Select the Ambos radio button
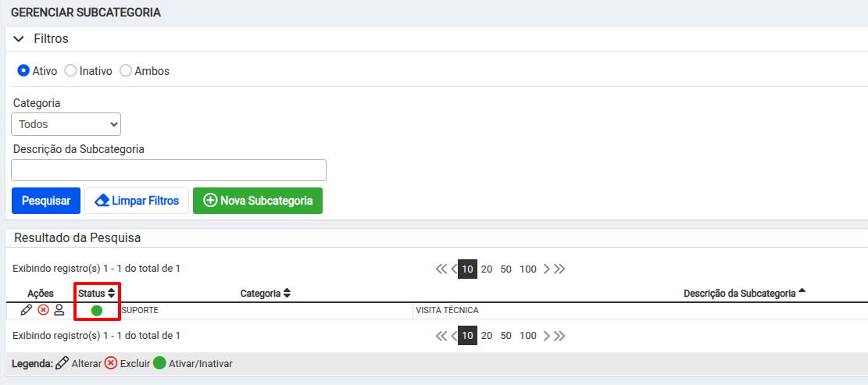Viewport: 868px width, 385px height. [x=126, y=71]
